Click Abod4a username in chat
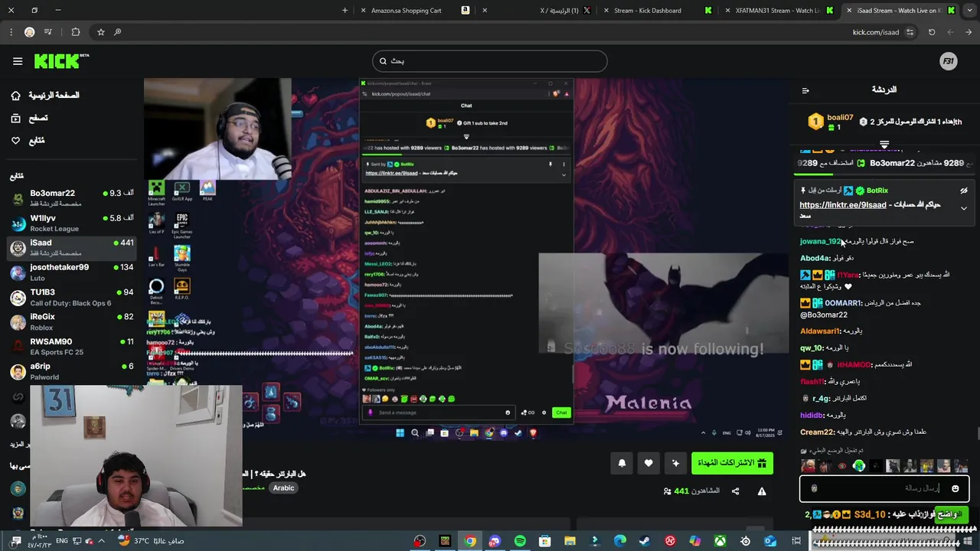Image resolution: width=980 pixels, height=551 pixels. (x=815, y=258)
